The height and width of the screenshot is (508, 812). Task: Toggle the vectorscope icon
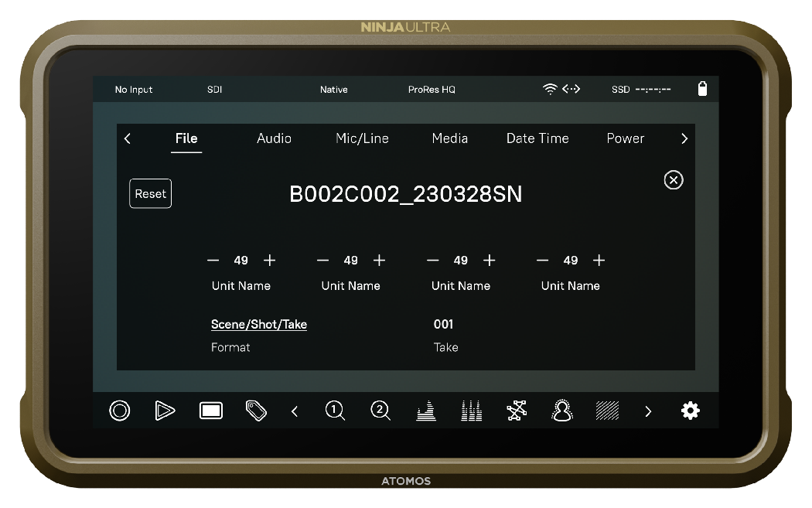point(517,411)
